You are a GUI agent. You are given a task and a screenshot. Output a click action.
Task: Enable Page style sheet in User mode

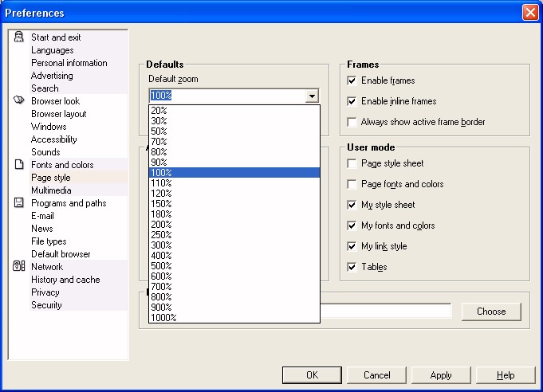pos(352,163)
